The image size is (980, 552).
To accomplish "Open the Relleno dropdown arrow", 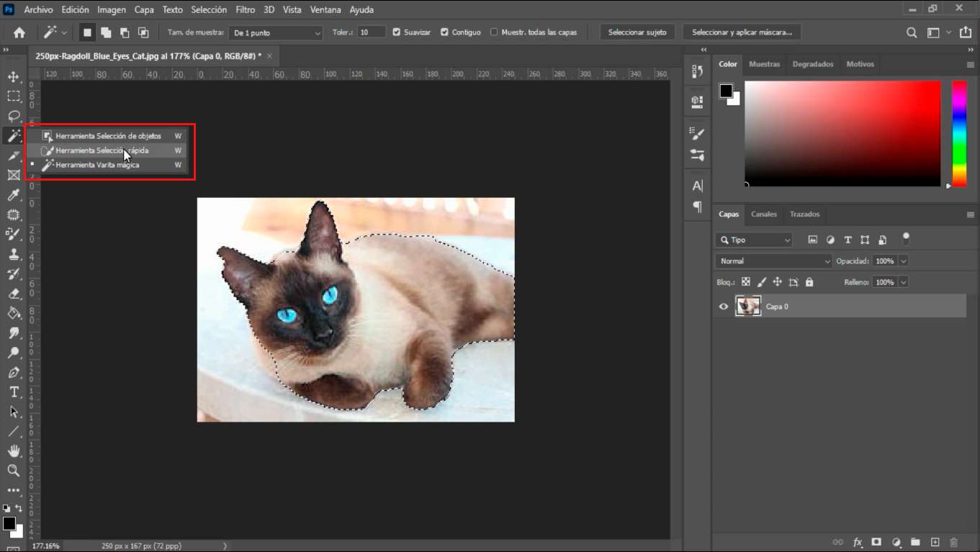I will pyautogui.click(x=904, y=282).
